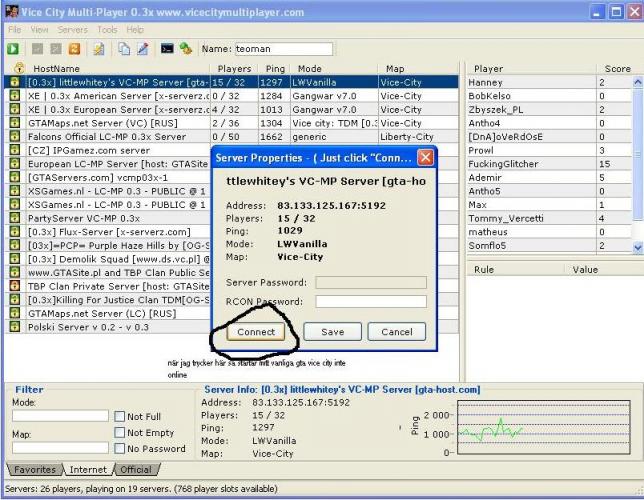Open the Tools menu
This screenshot has width=644, height=500.
pyautogui.click(x=107, y=30)
